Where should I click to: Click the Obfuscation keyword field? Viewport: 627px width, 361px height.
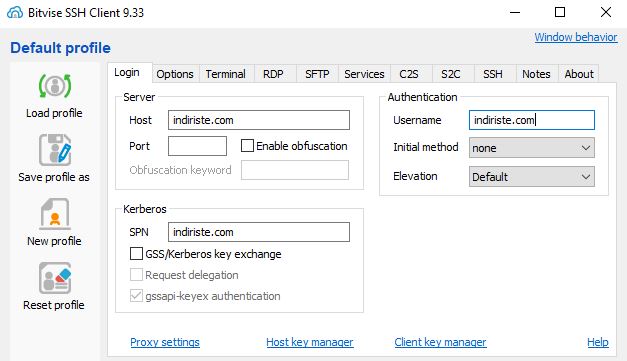(295, 170)
